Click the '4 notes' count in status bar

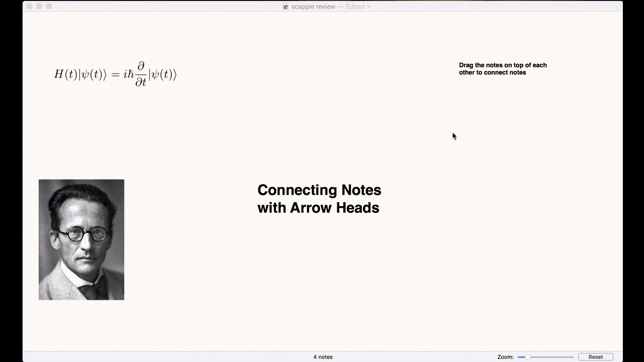[323, 357]
